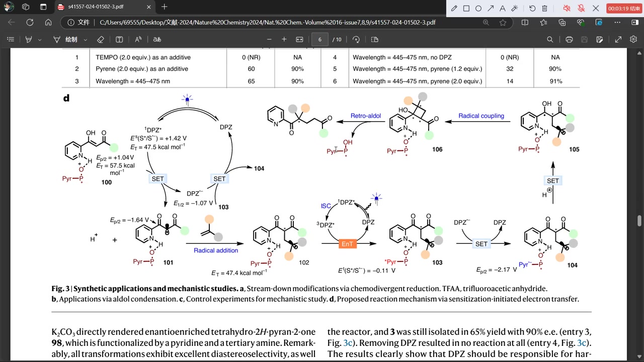Viewport: 644px width, 362px height.
Task: Click the Save As icon
Action: click(x=599, y=39)
